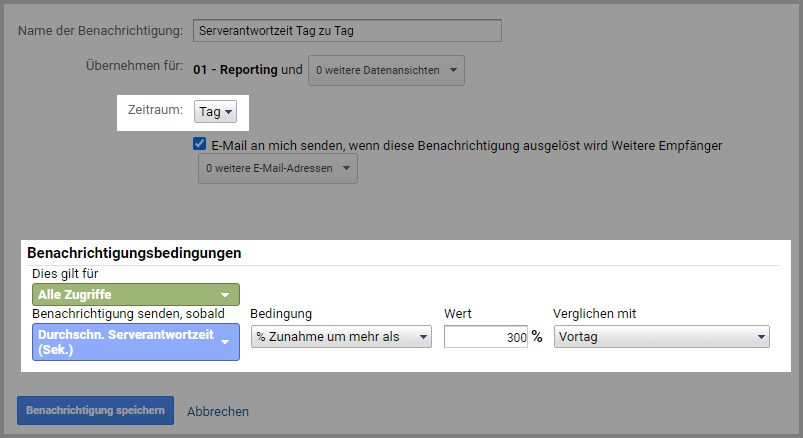The width and height of the screenshot is (803, 438).
Task: Open the '0 weitere Datenansichten' dropdown
Action: pos(386,70)
